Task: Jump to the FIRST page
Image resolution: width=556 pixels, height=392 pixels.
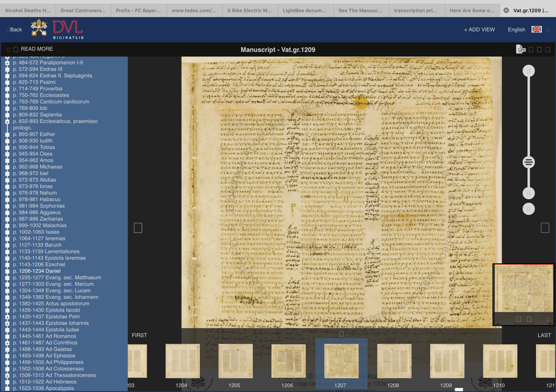Action: pyautogui.click(x=140, y=335)
